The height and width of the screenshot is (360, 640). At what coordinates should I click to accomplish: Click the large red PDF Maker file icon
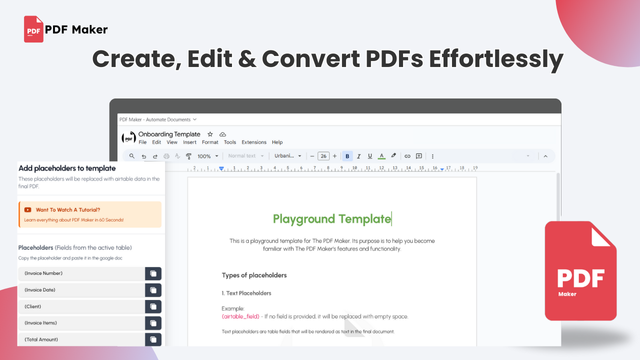click(580, 271)
